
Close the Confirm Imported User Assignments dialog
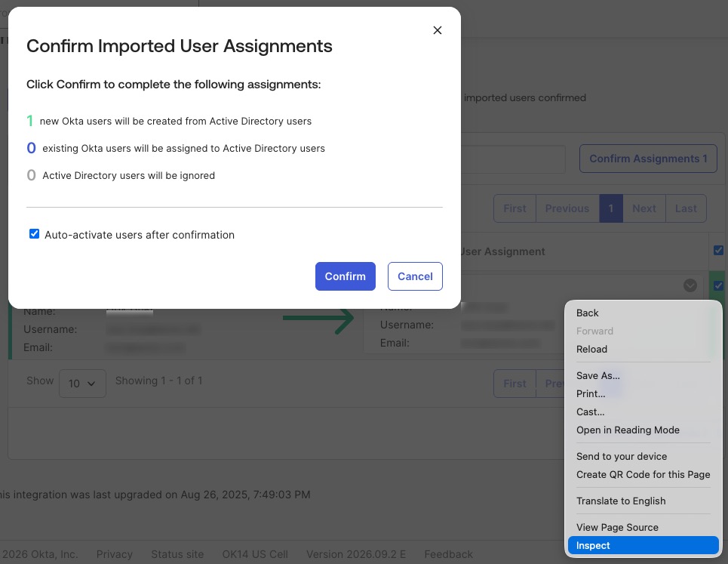(437, 30)
